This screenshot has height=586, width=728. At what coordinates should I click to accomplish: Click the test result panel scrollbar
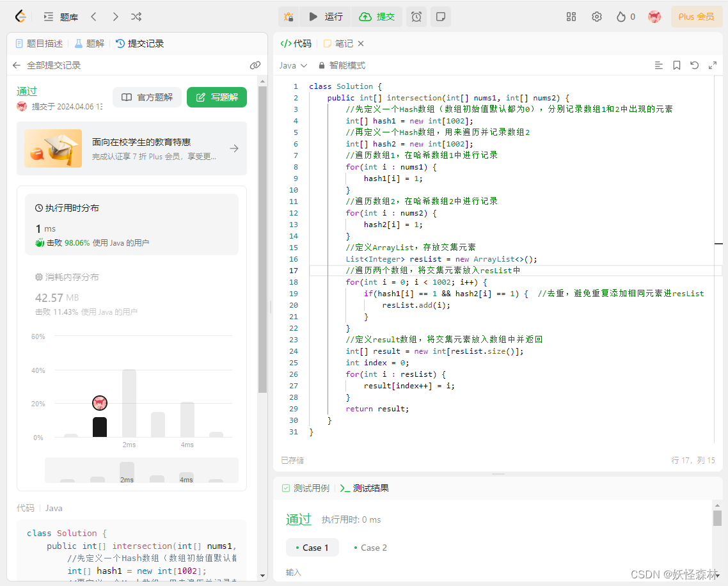(717, 518)
